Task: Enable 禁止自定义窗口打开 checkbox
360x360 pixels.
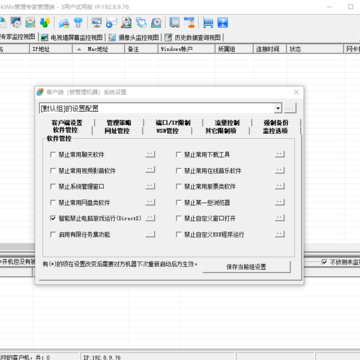Action: [179, 218]
